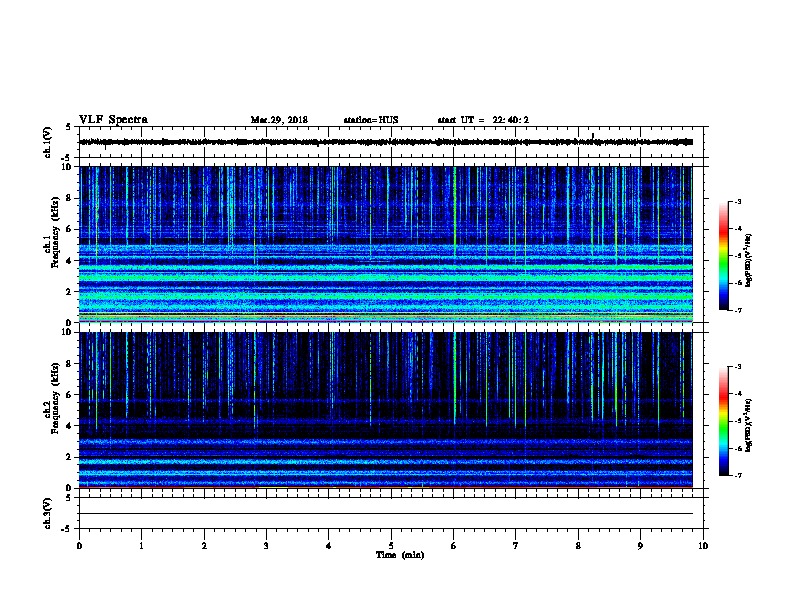This screenshot has width=792, height=612.
Task: Click the "ch.1(V)" axis label
Action: (x=47, y=142)
